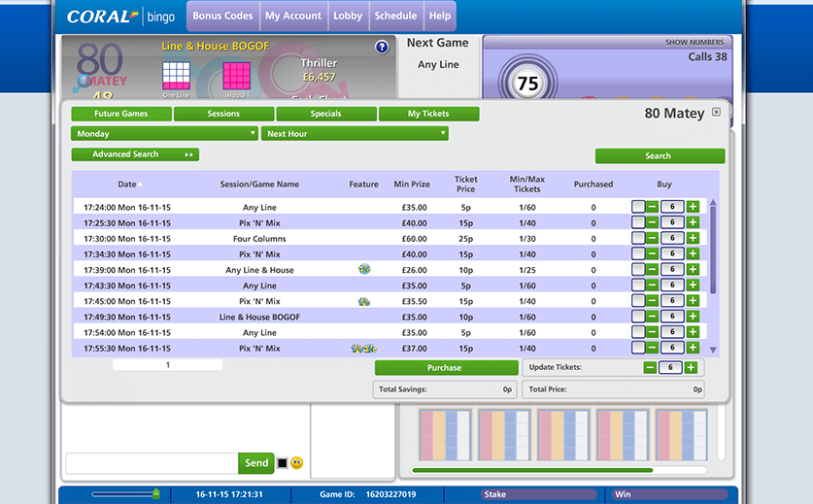Switch to the Future Games tab

point(121,114)
